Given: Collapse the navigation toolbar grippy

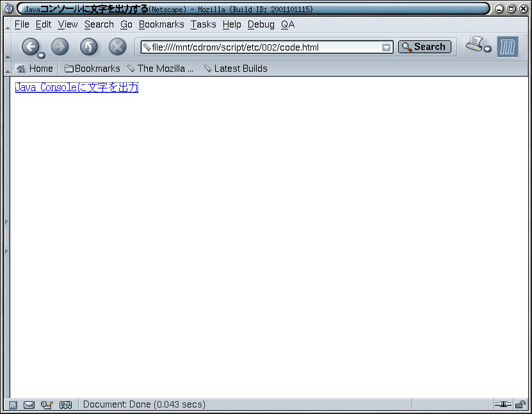Looking at the screenshot, I should pyautogui.click(x=8, y=47).
